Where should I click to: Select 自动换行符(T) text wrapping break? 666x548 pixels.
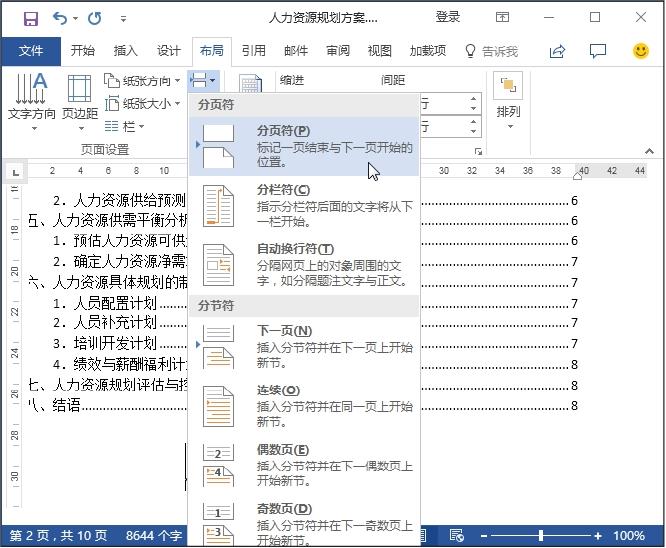304,265
